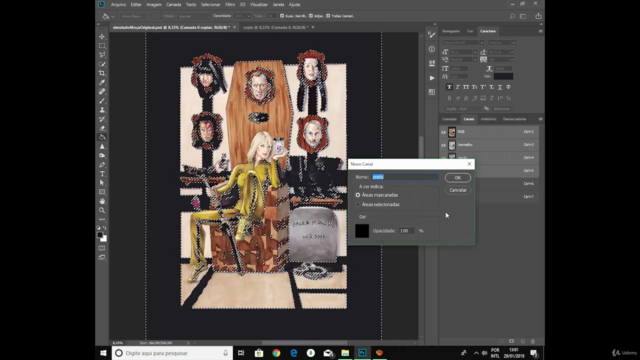The height and width of the screenshot is (360, 640).
Task: Select the Path Selection tool
Action: (102, 183)
